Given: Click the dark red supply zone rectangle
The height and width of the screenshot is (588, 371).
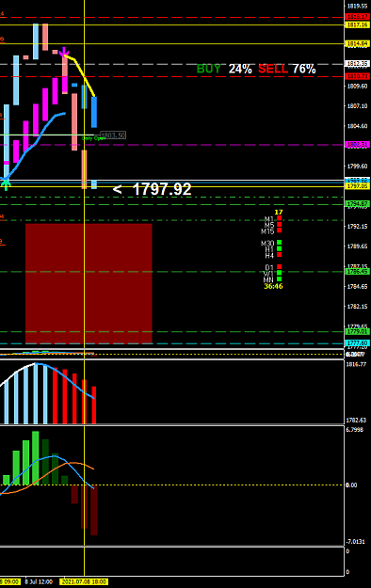Looking at the screenshot, I should (x=89, y=283).
